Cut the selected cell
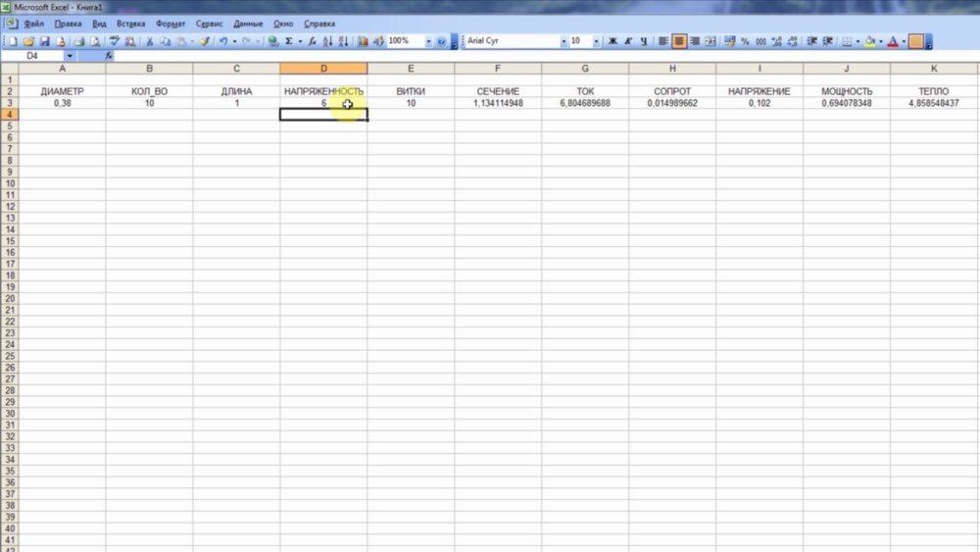 149,41
